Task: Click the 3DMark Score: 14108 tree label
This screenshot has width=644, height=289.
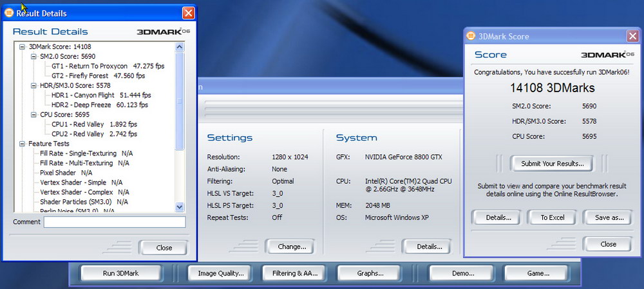Action: 59,47
